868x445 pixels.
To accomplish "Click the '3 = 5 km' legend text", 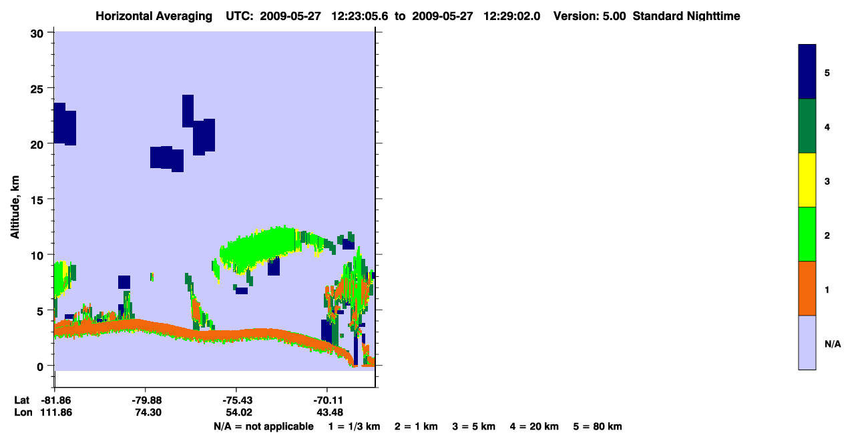I will click(x=474, y=426).
